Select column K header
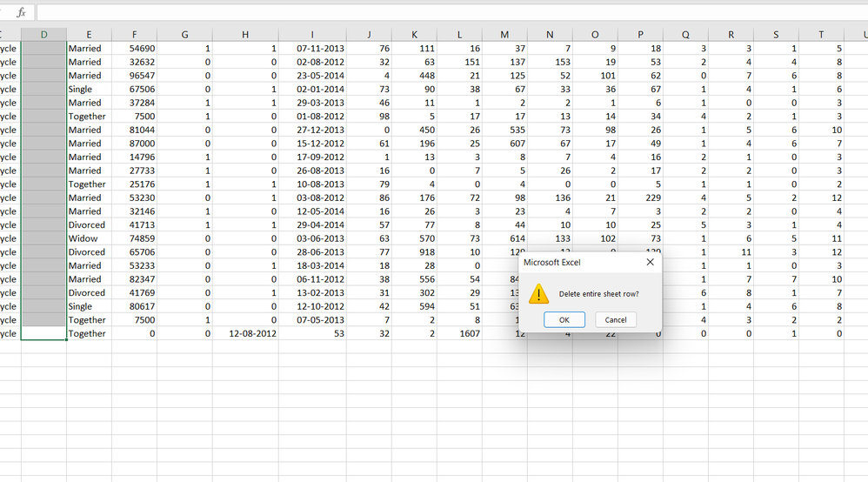This screenshot has height=482, width=868. click(414, 34)
